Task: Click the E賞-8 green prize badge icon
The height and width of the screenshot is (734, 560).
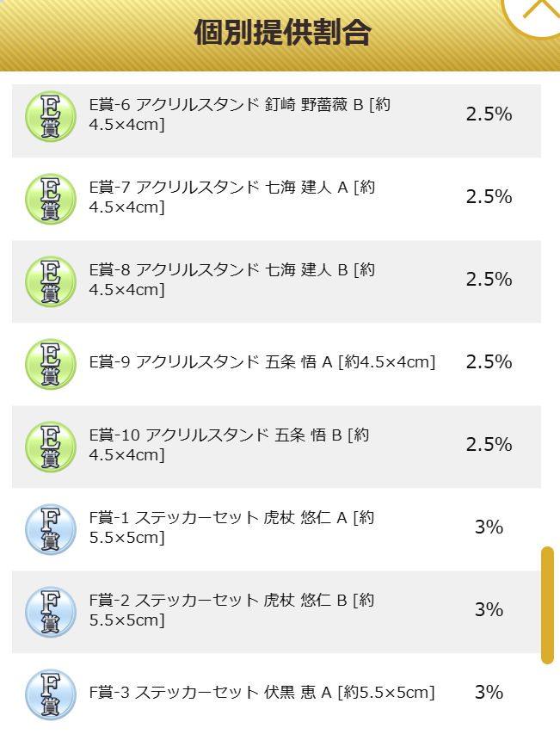Action: pyautogui.click(x=51, y=281)
